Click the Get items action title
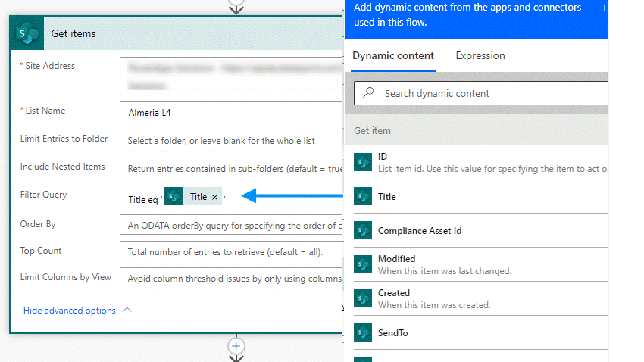The height and width of the screenshot is (362, 644). 73,33
